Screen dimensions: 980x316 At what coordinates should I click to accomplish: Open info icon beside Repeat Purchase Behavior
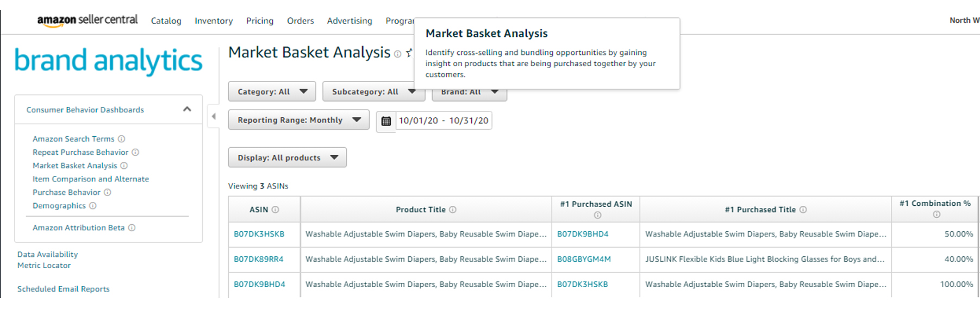[135, 153]
